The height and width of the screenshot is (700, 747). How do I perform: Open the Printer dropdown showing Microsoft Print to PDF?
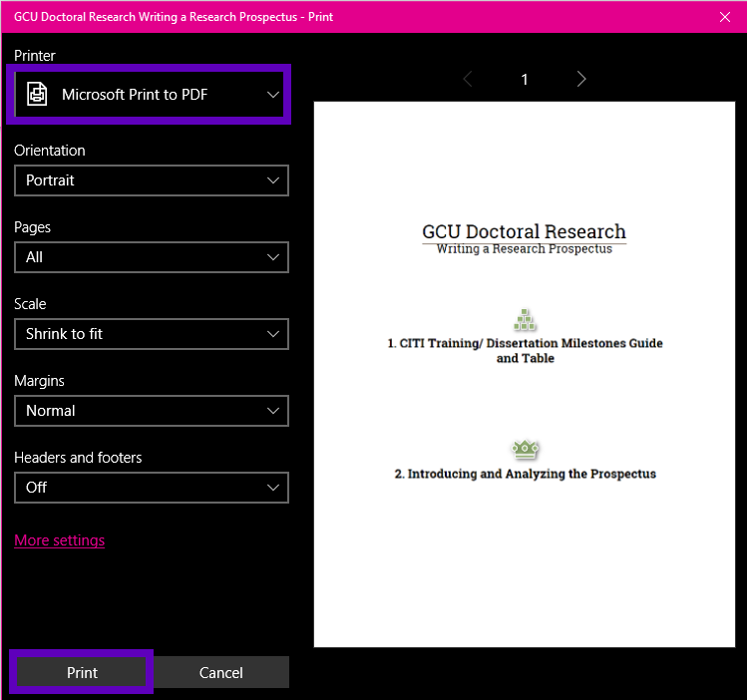[x=150, y=95]
